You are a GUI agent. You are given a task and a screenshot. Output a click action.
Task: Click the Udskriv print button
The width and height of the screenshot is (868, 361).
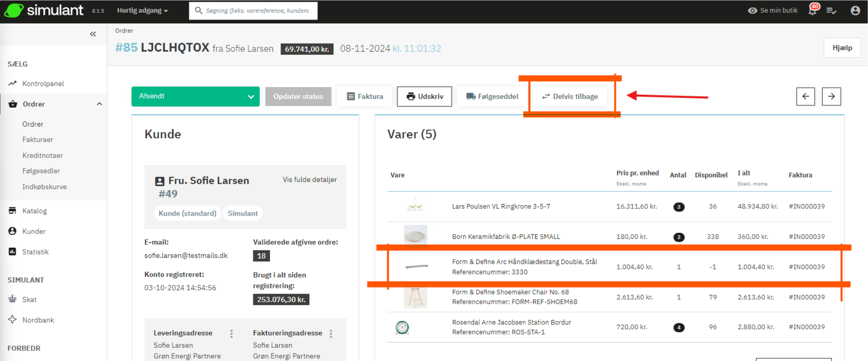tap(424, 97)
